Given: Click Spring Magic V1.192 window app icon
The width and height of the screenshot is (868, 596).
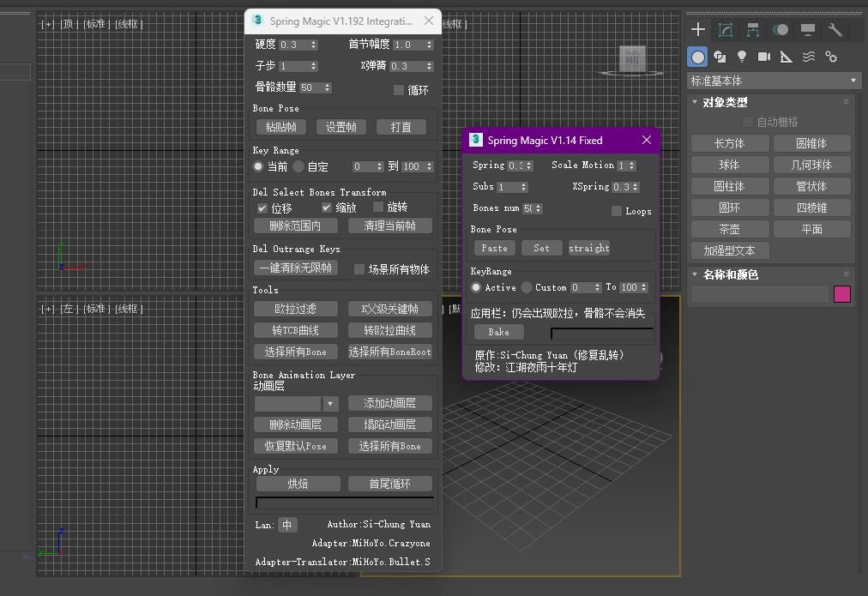Looking at the screenshot, I should [x=257, y=21].
